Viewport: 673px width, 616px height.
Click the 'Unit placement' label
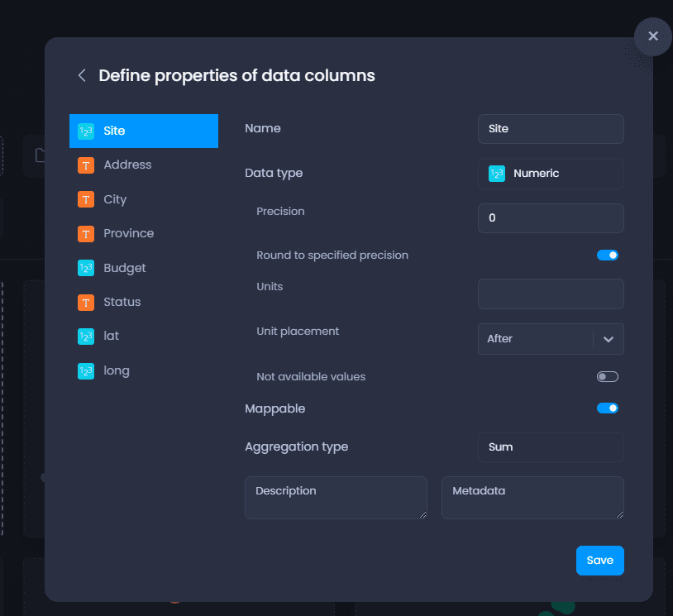(298, 332)
